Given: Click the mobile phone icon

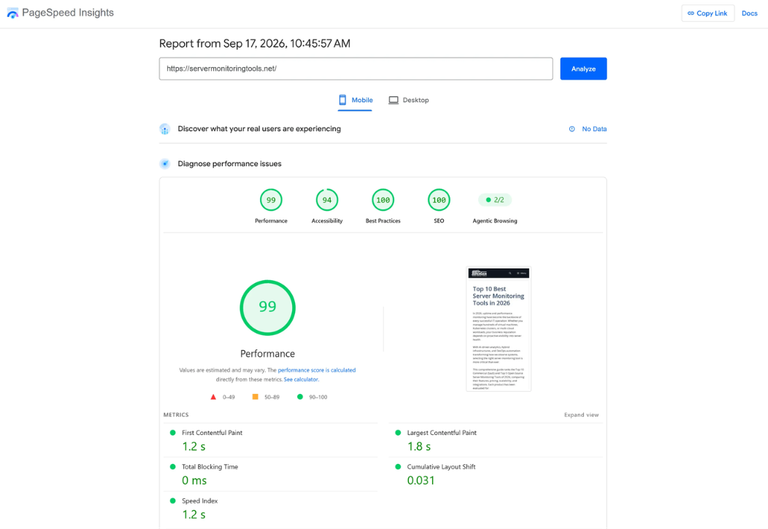Looking at the screenshot, I should (342, 100).
